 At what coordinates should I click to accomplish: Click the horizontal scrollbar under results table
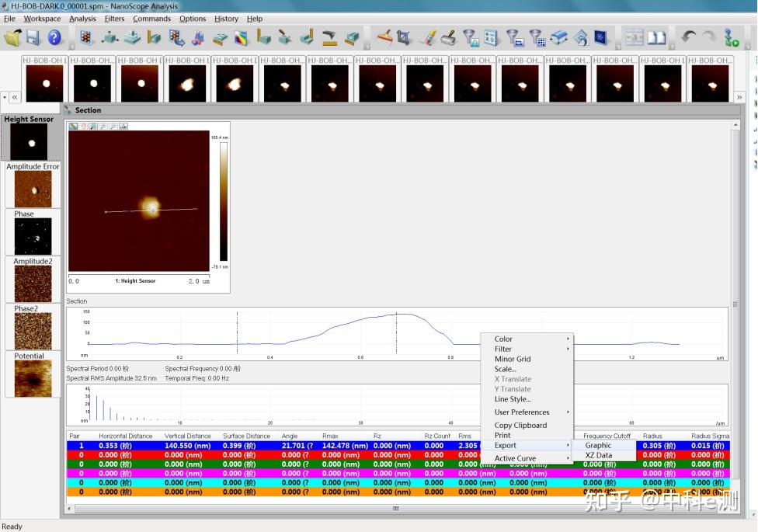point(395,509)
